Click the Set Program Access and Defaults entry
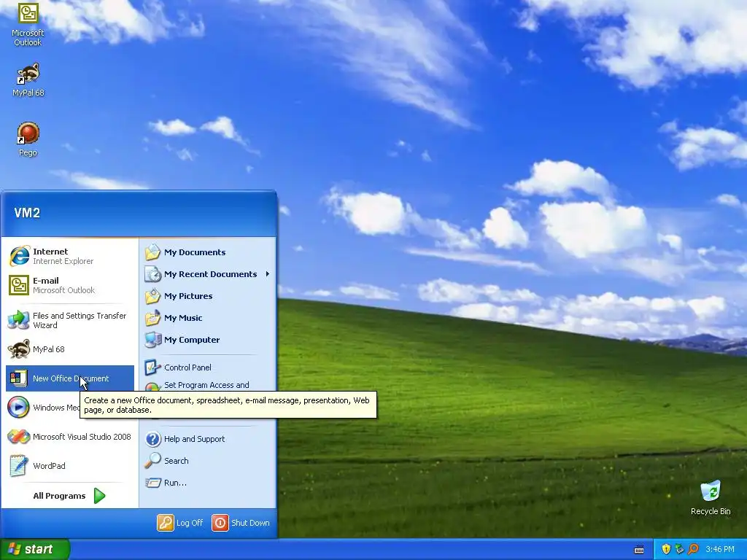 coord(207,385)
